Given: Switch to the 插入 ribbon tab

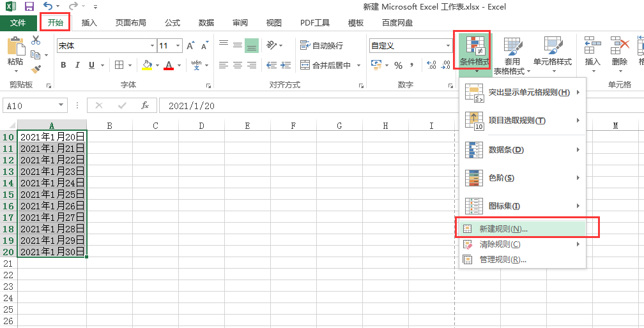Looking at the screenshot, I should tap(89, 23).
